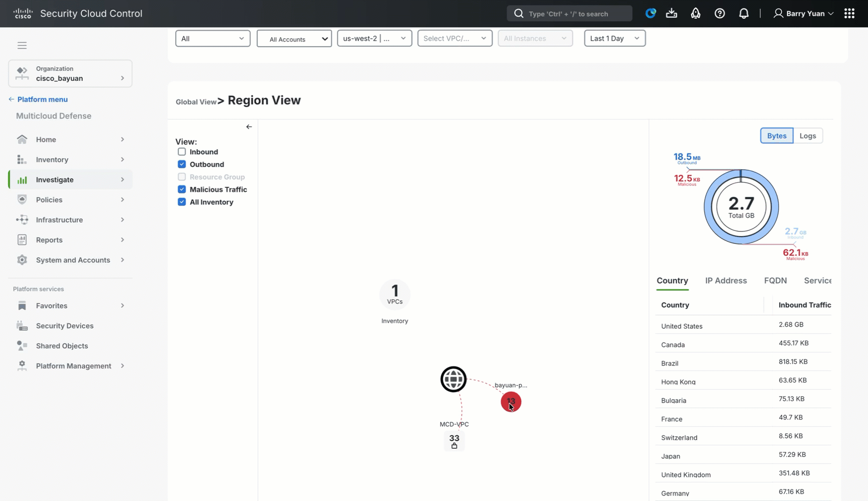The width and height of the screenshot is (868, 501).
Task: Switch to the IP Address tab
Action: (725, 281)
